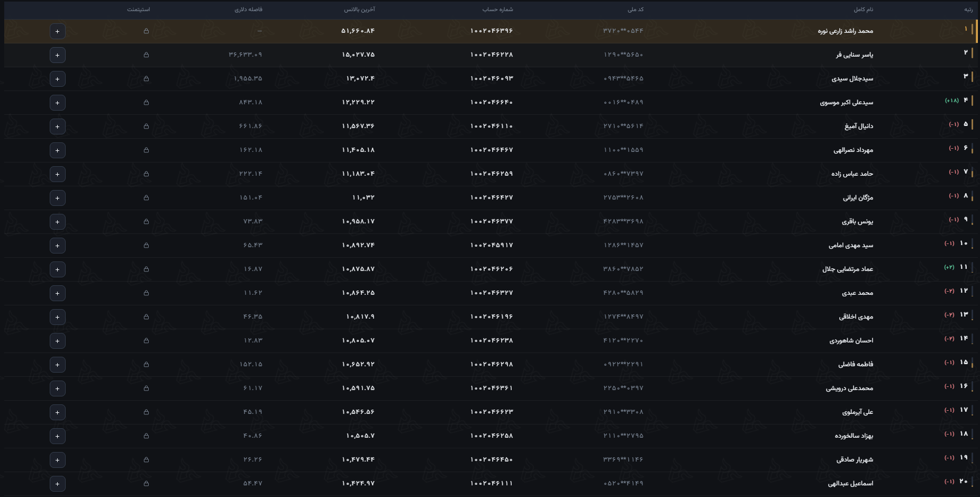Open the plus button for اسماعیل عبدالهی

[58, 484]
